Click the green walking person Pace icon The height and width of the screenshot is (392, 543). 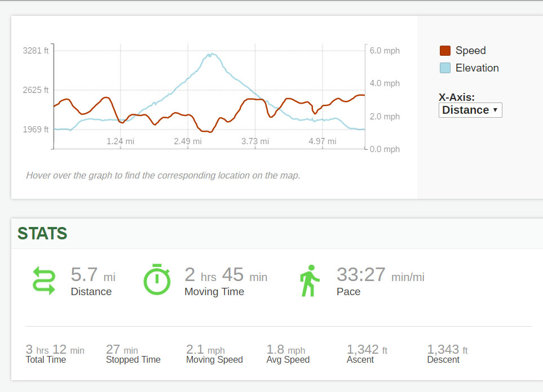[x=309, y=280]
